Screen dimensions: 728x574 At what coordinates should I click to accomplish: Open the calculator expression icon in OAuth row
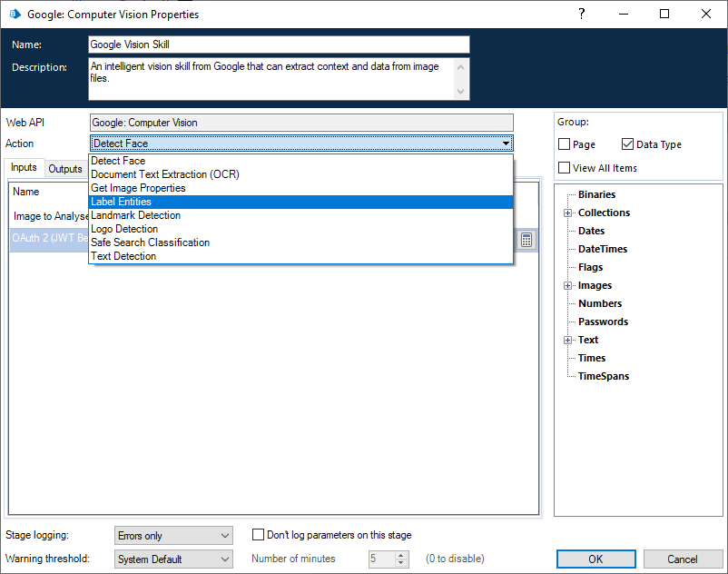[526, 240]
